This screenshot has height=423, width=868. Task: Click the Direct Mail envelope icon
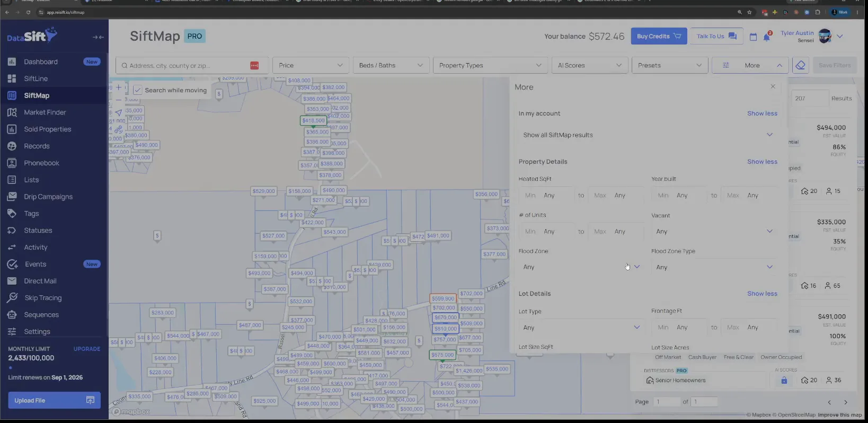click(x=12, y=281)
